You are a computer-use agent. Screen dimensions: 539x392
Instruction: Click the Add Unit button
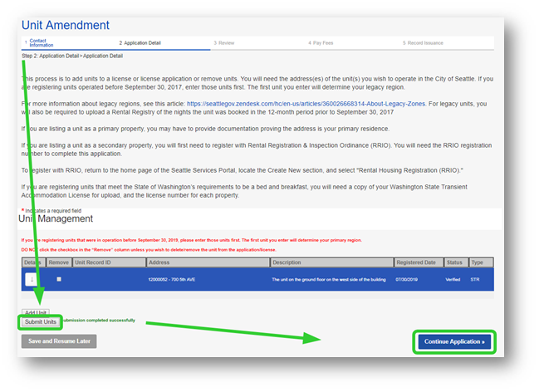(x=35, y=313)
